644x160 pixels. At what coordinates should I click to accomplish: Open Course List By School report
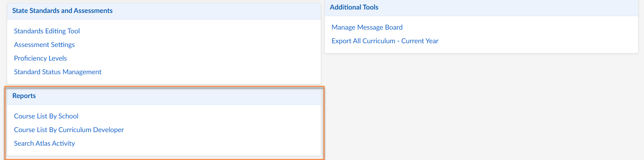click(x=46, y=116)
